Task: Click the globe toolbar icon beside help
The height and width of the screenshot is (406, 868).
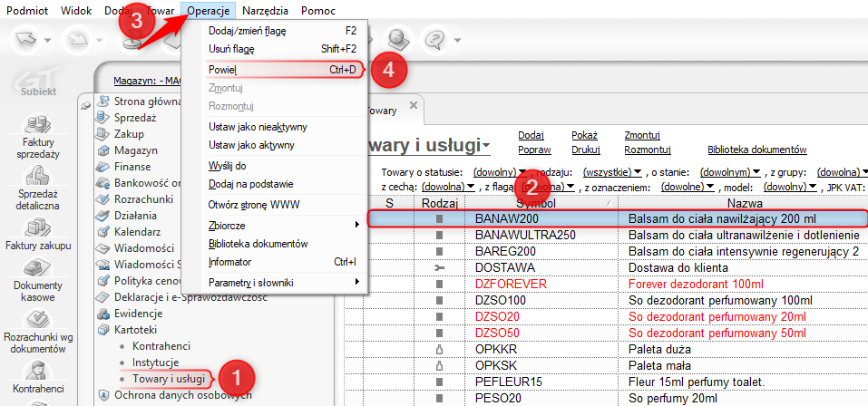Action: pos(398,40)
